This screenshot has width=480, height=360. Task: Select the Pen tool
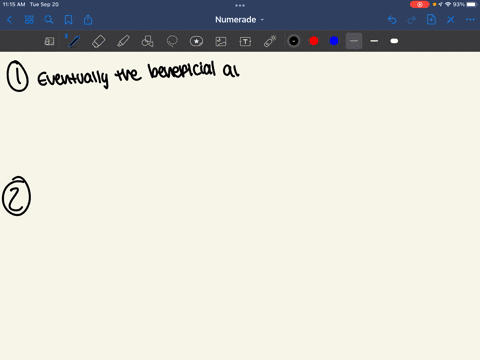click(x=74, y=41)
